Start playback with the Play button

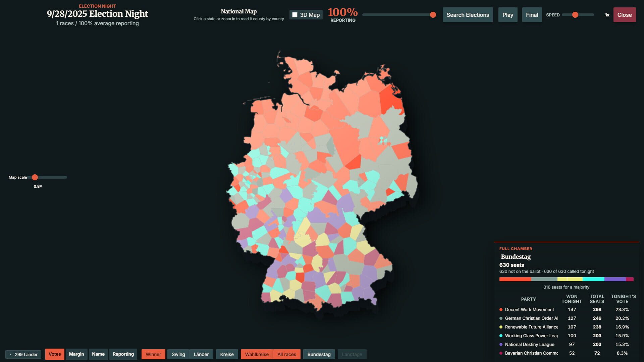pyautogui.click(x=508, y=15)
